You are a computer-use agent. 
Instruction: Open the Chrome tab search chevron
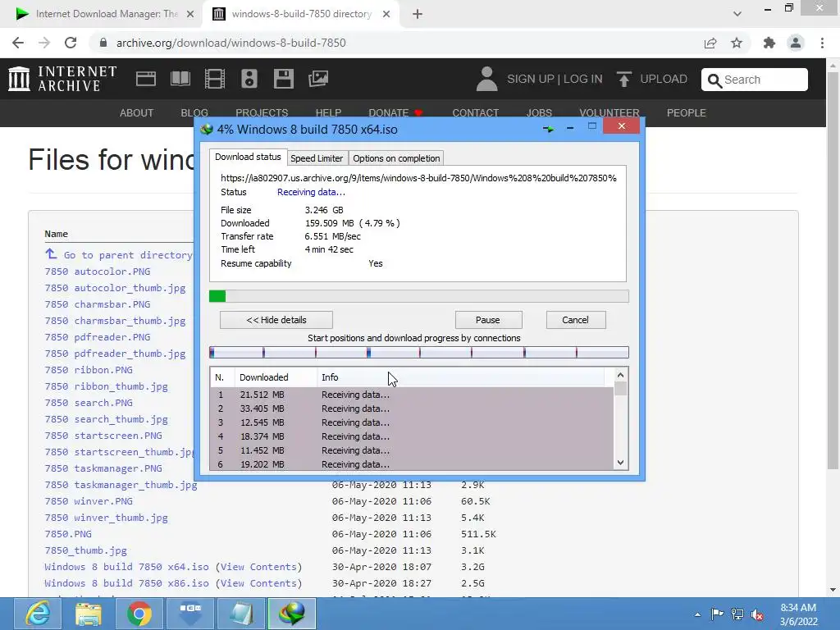(x=737, y=14)
